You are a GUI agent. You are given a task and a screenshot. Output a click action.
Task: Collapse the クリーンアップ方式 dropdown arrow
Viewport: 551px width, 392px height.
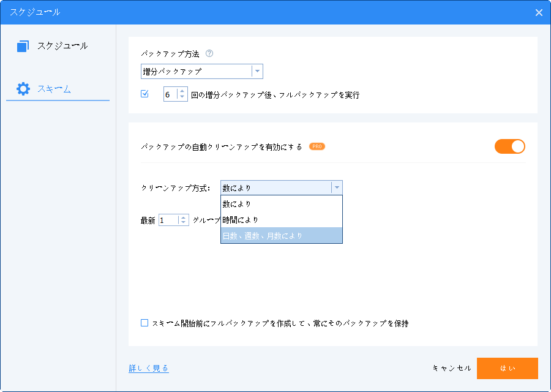[336, 187]
